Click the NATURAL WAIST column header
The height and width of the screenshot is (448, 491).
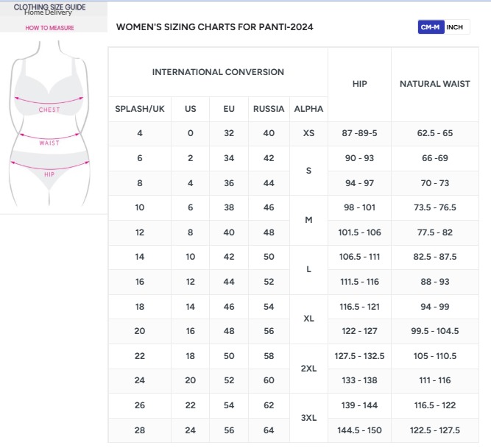tap(434, 84)
